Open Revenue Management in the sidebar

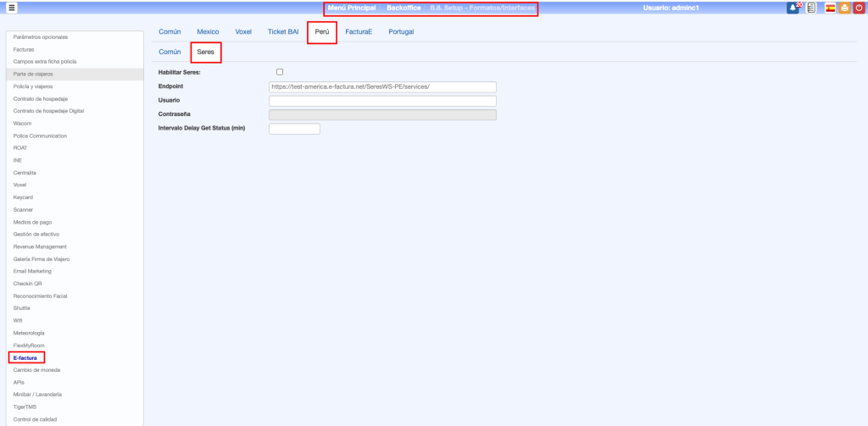tap(40, 246)
